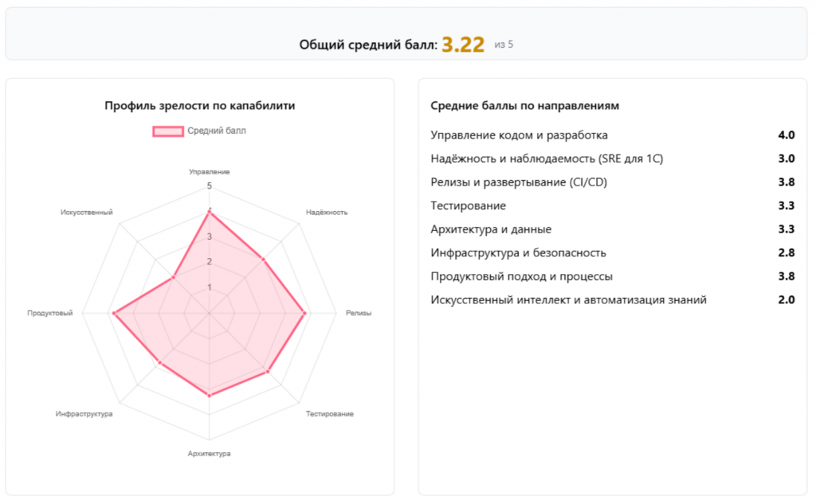Select the radar data point on Надёжность axis

click(263, 260)
